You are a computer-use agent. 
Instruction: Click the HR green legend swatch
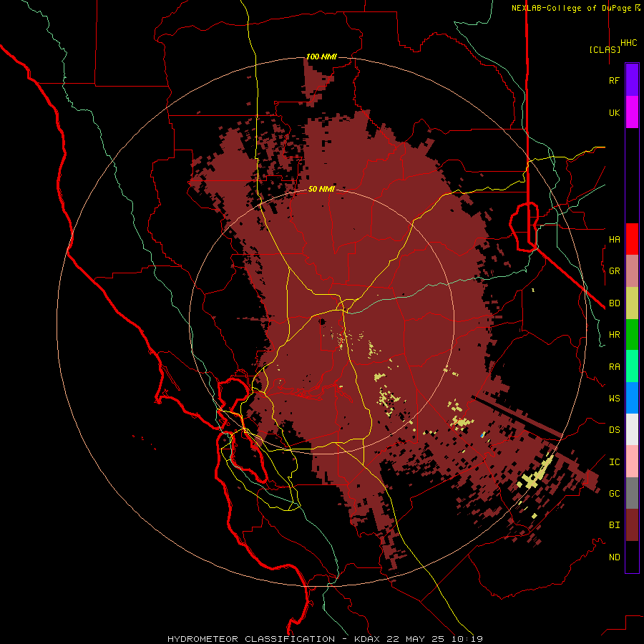(x=632, y=335)
